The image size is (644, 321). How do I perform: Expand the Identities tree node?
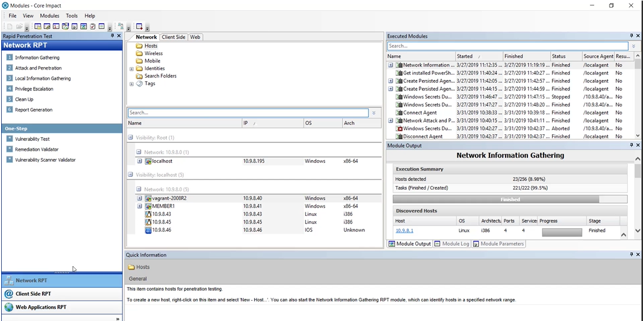point(132,68)
